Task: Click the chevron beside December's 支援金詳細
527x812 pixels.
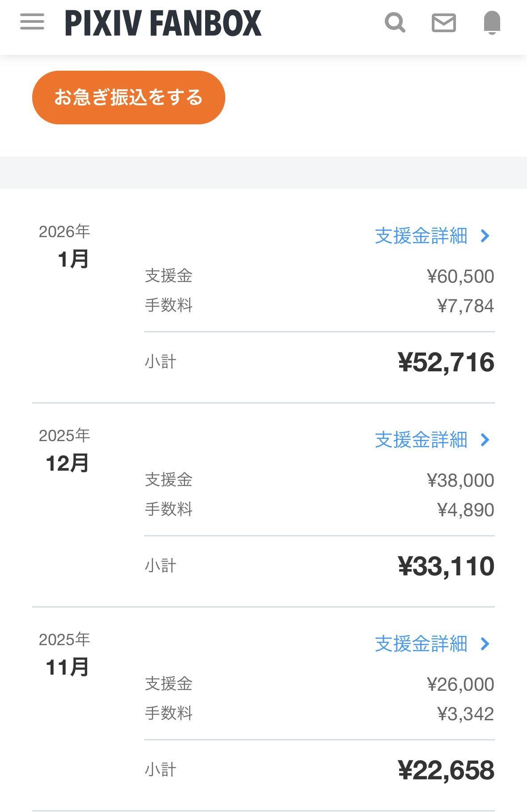Action: click(x=485, y=440)
